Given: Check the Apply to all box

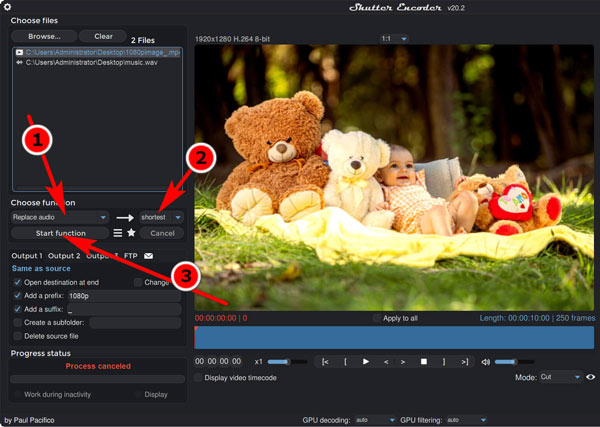Looking at the screenshot, I should point(377,318).
